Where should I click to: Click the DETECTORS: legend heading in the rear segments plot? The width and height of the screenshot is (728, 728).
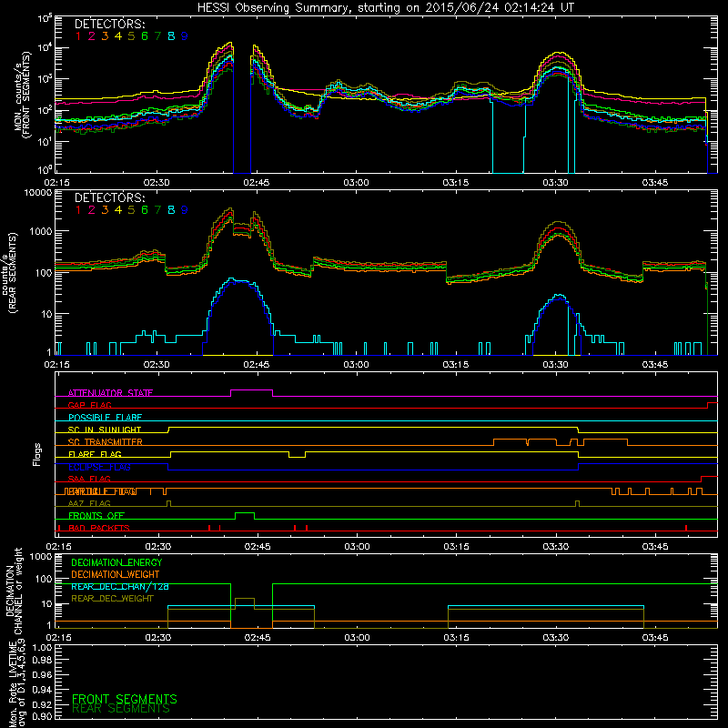click(110, 197)
